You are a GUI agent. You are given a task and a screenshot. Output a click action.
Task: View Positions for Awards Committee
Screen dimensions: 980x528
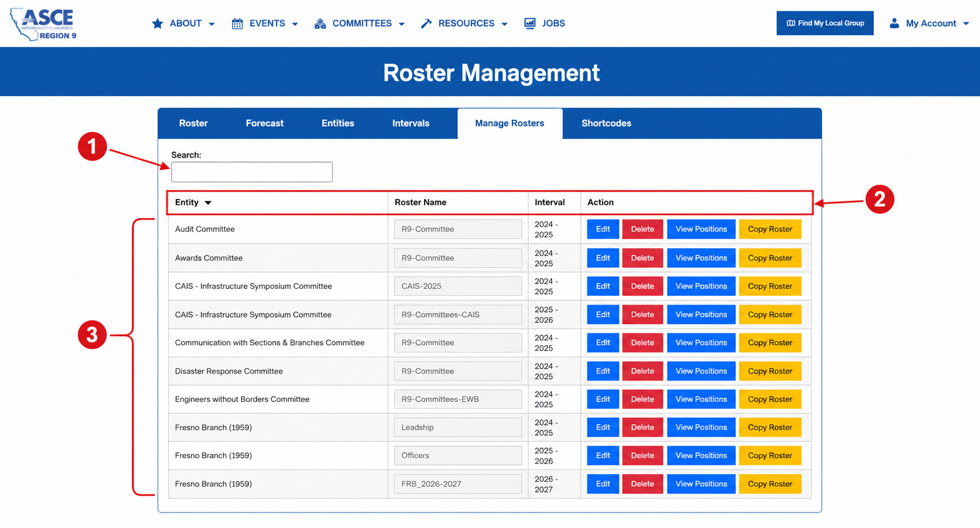[x=701, y=258]
